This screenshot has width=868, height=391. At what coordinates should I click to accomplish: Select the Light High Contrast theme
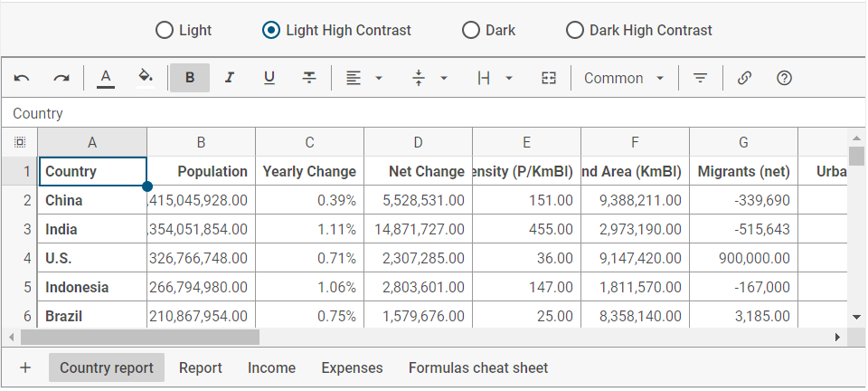[271, 30]
